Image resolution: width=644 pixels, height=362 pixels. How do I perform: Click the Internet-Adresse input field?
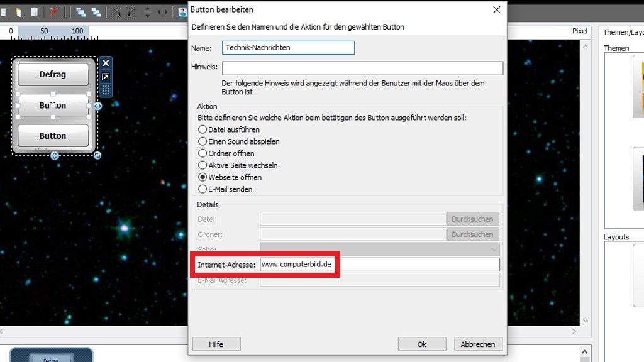(x=380, y=265)
